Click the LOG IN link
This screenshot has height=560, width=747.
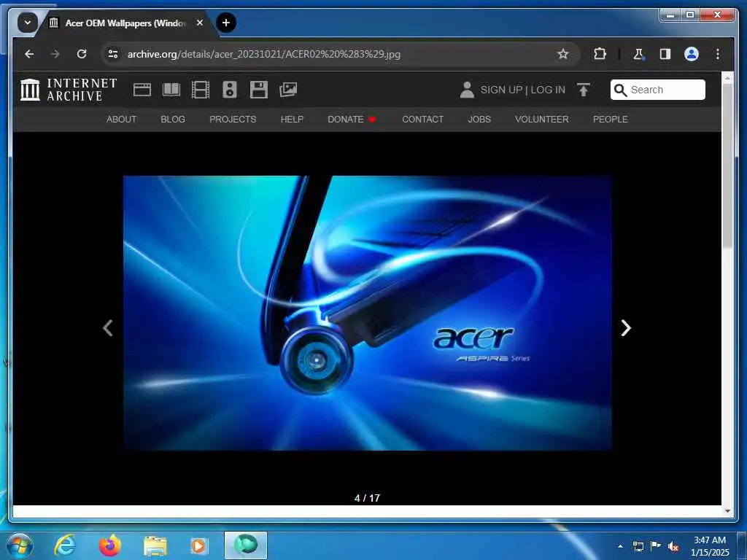548,90
